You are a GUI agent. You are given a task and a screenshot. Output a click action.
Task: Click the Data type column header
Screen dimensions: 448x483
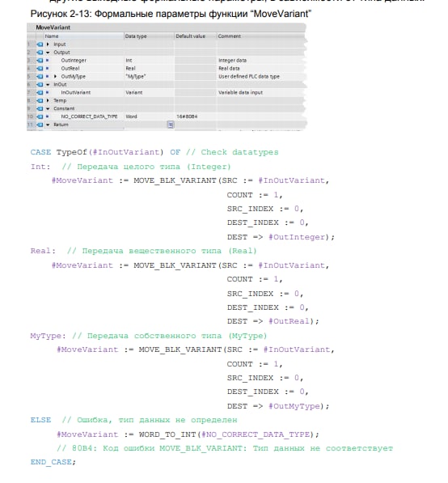(x=150, y=36)
